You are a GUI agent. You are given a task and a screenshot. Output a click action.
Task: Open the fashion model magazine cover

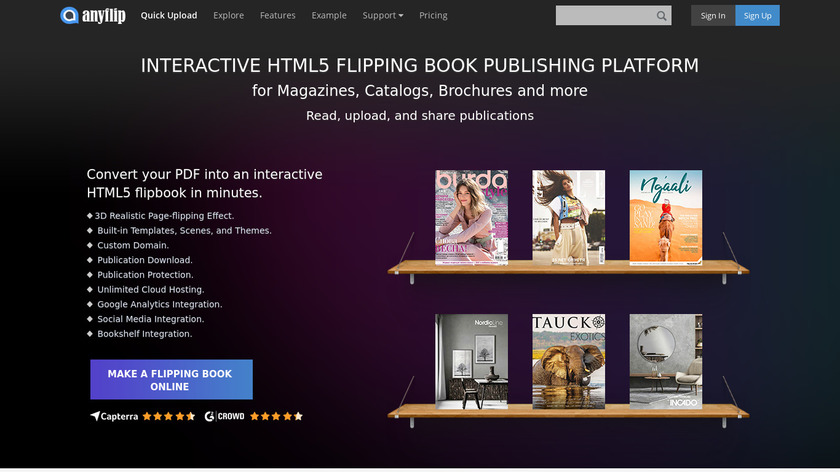point(568,218)
